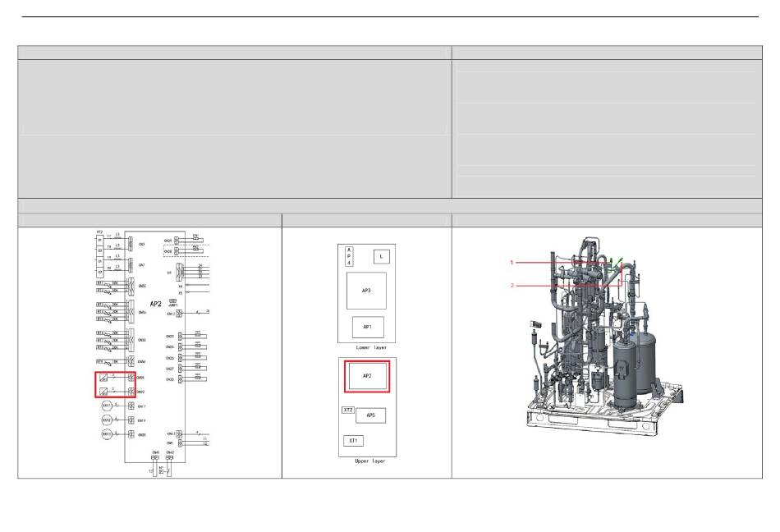Image resolution: width=780 pixels, height=532 pixels.
Task: Click the top EKV valve circle symbol
Action: [x=107, y=406]
